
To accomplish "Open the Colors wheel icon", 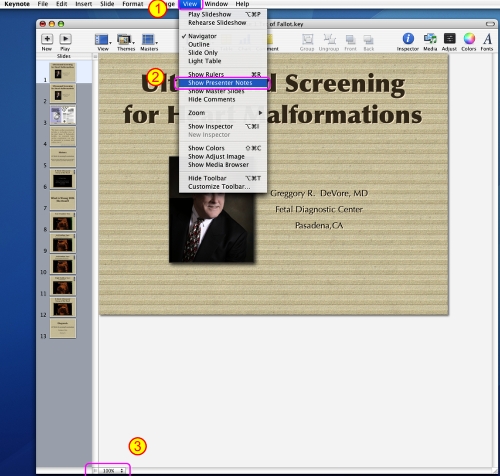I will 469,39.
